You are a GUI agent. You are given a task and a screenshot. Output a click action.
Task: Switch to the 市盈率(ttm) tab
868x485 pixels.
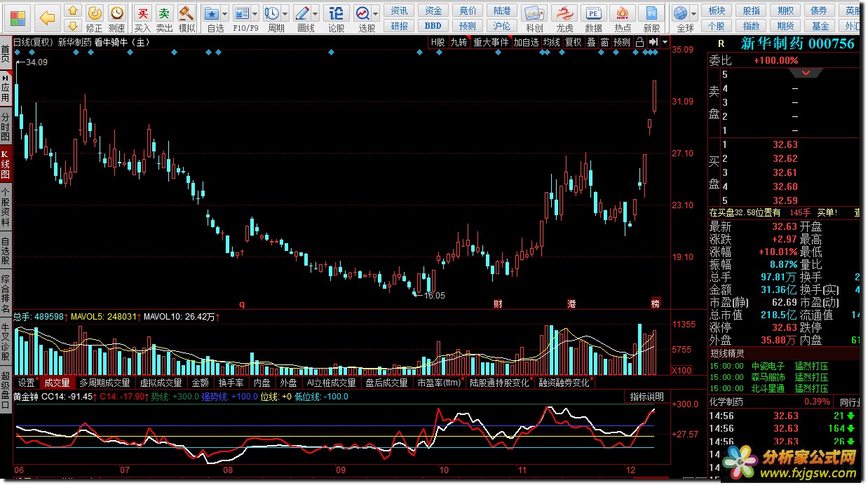pyautogui.click(x=439, y=383)
